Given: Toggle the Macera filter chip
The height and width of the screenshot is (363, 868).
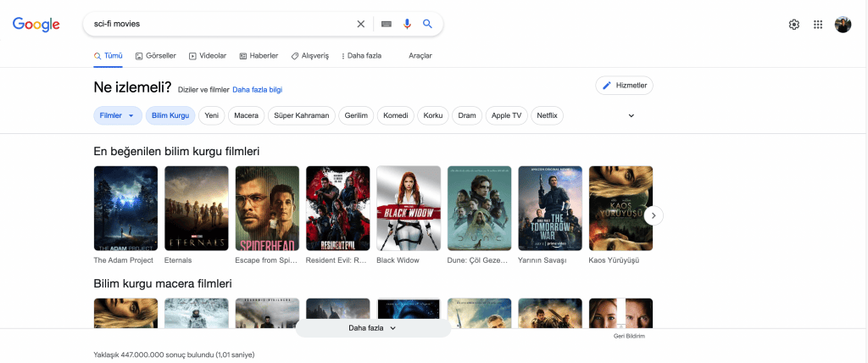Looking at the screenshot, I should pos(247,116).
